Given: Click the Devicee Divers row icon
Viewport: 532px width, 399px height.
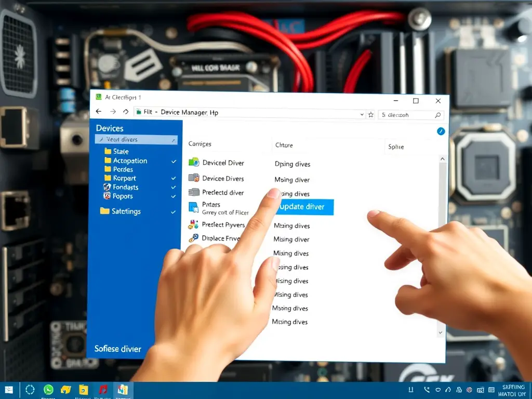Looking at the screenshot, I should pos(194,178).
